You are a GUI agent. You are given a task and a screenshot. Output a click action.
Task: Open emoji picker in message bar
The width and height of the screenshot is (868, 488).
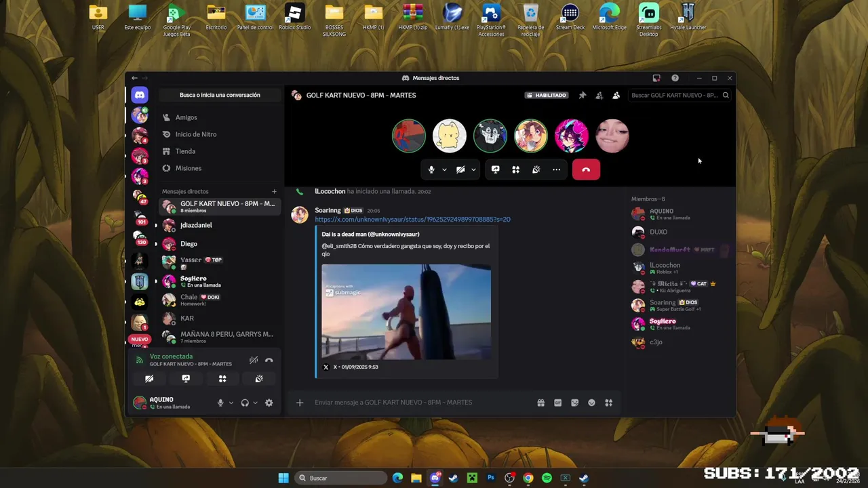click(x=591, y=403)
